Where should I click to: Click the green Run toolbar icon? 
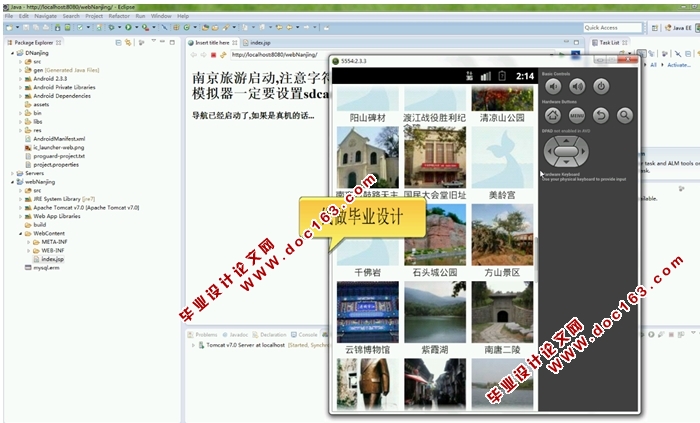[128, 28]
